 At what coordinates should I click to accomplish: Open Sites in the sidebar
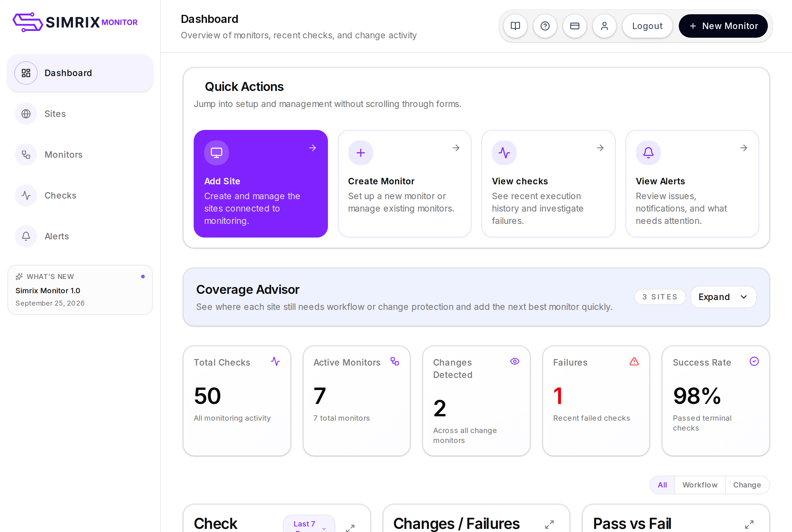[x=80, y=114]
